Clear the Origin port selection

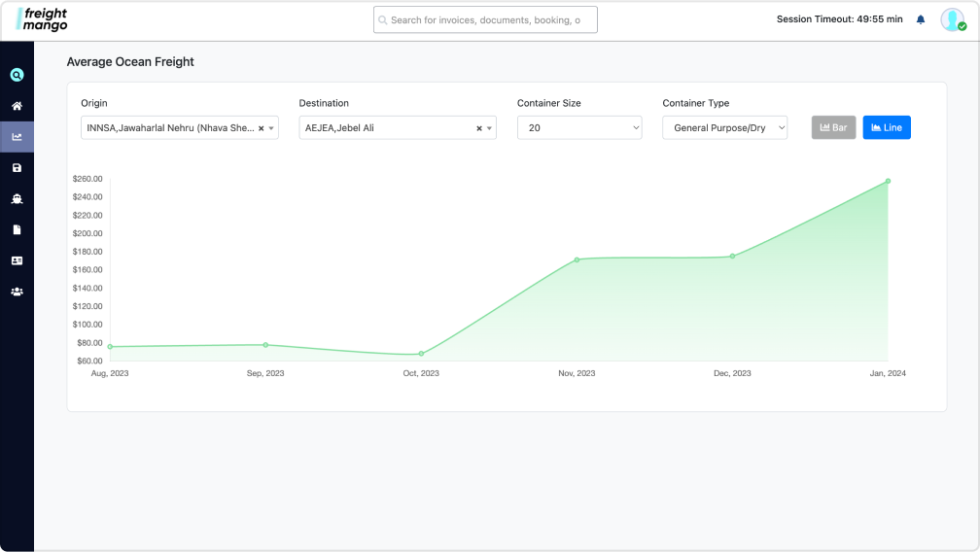[x=262, y=128]
